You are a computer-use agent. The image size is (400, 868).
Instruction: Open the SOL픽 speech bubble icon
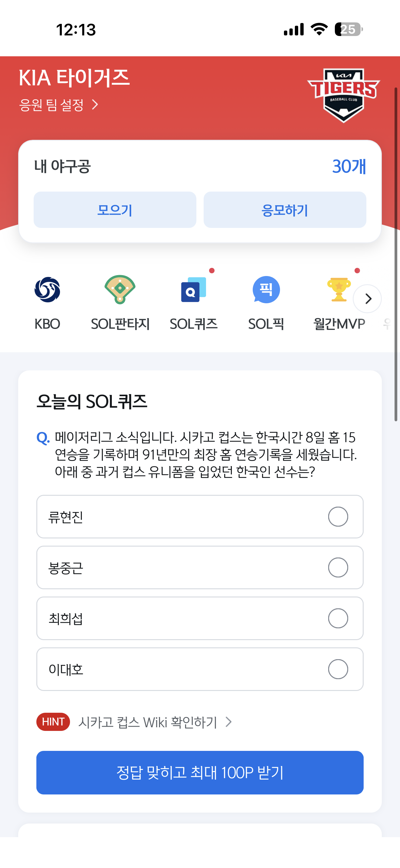click(x=266, y=290)
